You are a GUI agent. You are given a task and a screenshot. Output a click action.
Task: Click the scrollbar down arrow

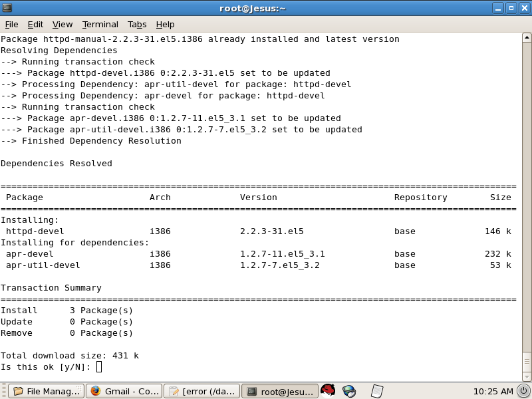[527, 376]
